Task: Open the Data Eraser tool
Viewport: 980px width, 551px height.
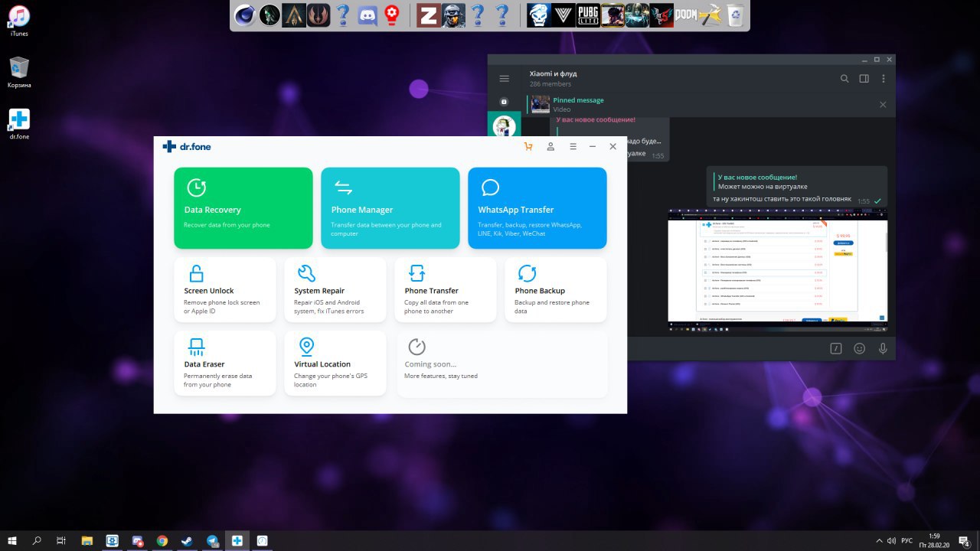Action: tap(225, 363)
